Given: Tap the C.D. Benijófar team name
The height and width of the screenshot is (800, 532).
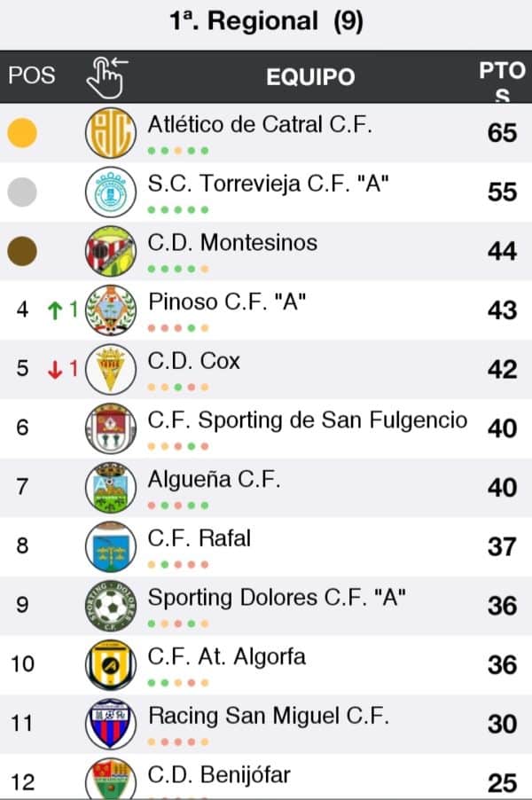Looking at the screenshot, I should pos(219,774).
